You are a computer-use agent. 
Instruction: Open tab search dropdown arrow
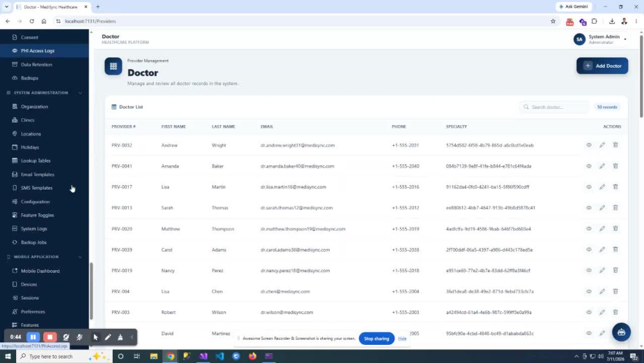6,6
